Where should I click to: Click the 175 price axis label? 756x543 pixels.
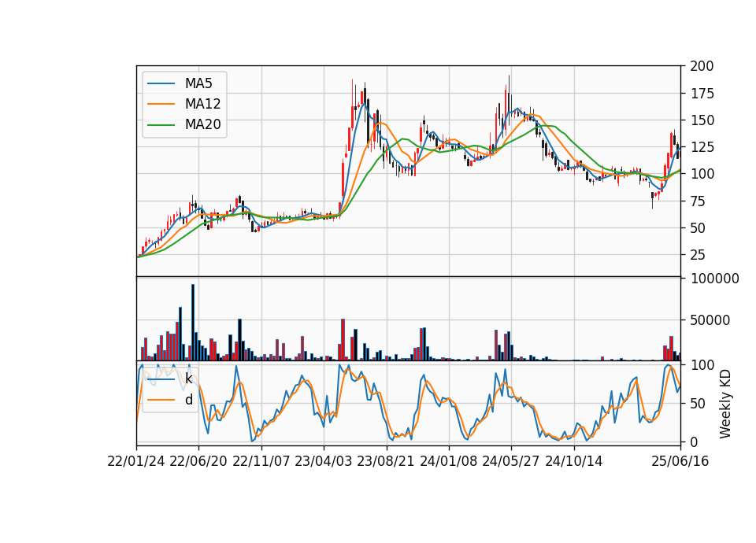click(702, 94)
